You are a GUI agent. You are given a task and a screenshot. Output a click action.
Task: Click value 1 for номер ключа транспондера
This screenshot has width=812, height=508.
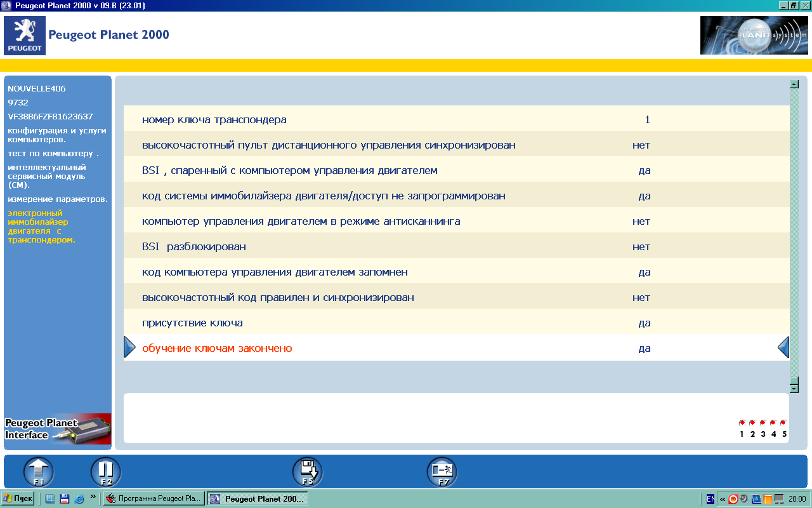[647, 119]
